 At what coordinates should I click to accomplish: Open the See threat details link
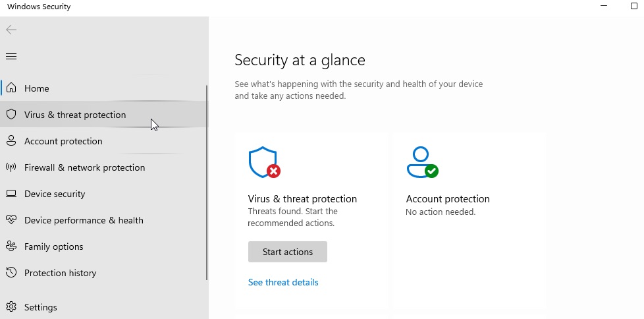283,282
